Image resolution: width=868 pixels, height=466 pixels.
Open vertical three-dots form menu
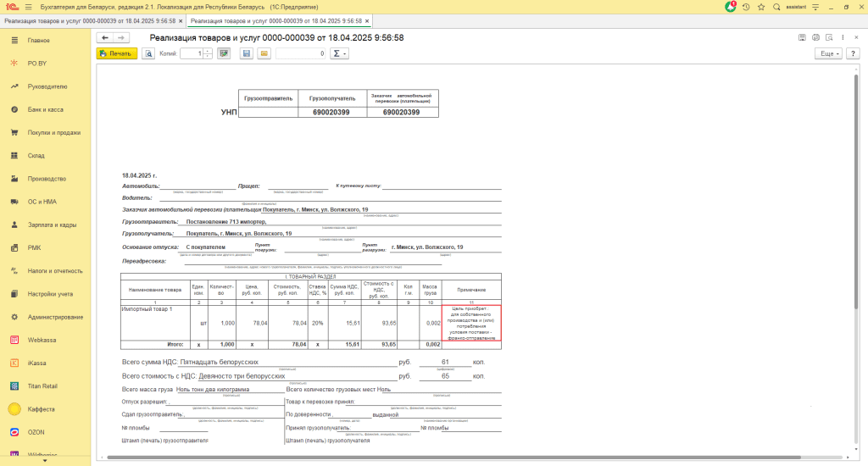click(x=843, y=37)
